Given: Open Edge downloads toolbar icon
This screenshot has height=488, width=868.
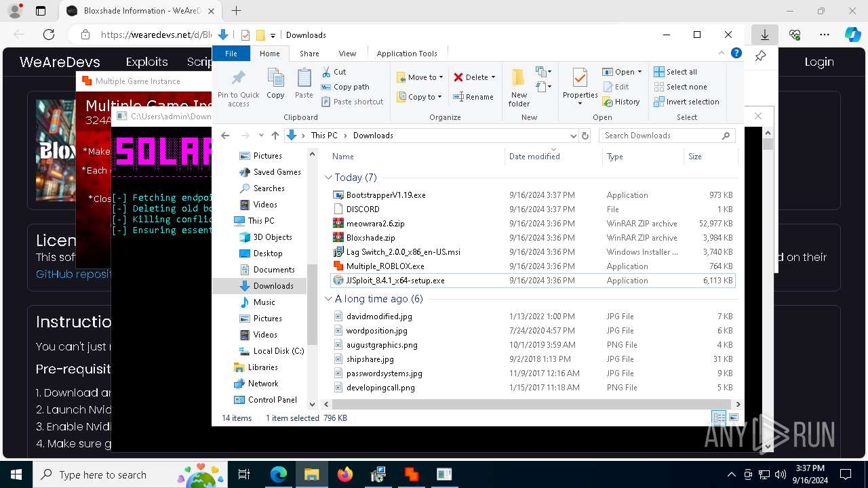Looking at the screenshot, I should [764, 35].
